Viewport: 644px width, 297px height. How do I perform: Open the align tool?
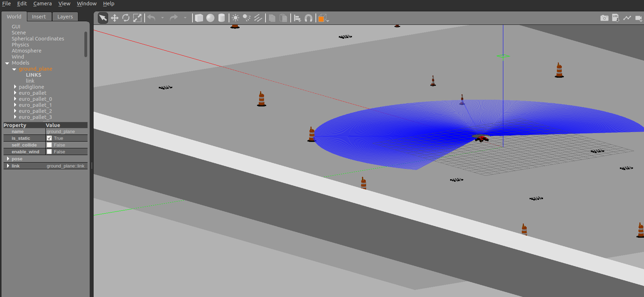point(298,18)
